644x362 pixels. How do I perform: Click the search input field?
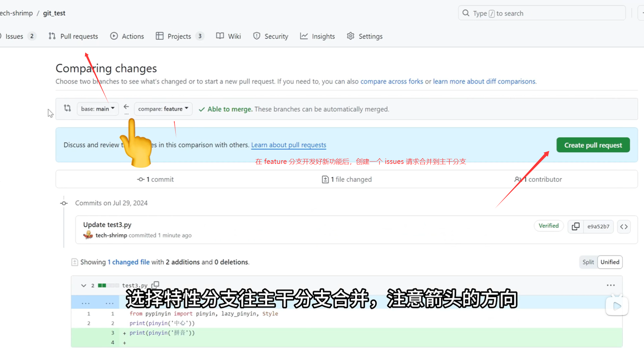pos(542,13)
